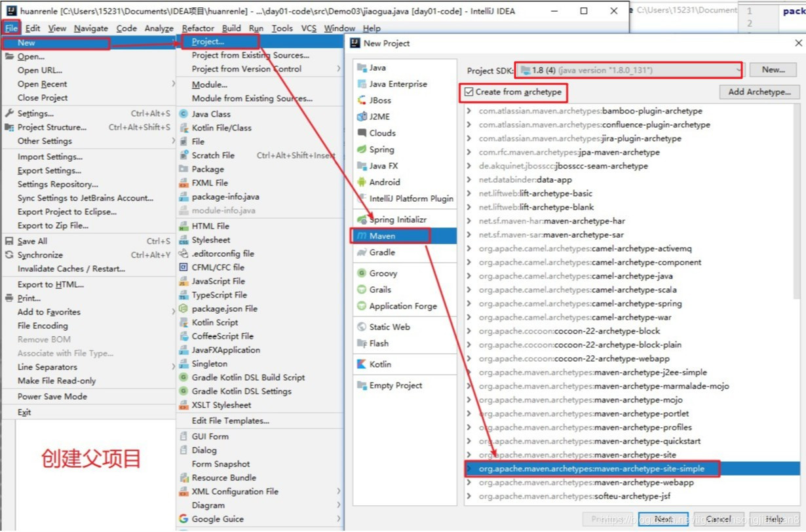Pick the Grails project type icon
Image resolution: width=806 pixels, height=532 pixels.
pyautogui.click(x=361, y=290)
